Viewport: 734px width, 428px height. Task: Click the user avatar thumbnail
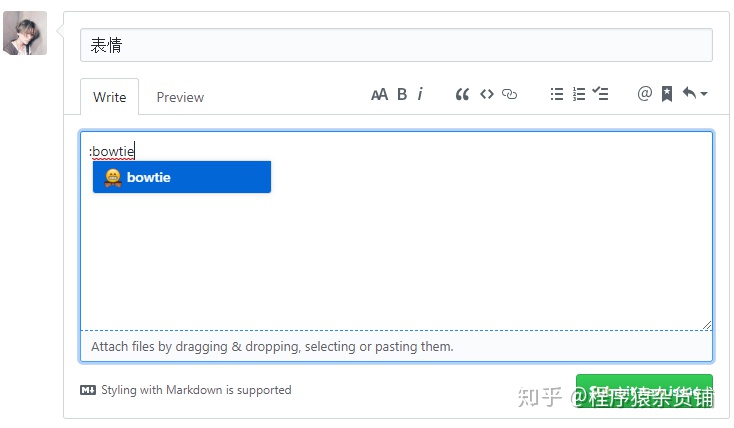coord(25,33)
